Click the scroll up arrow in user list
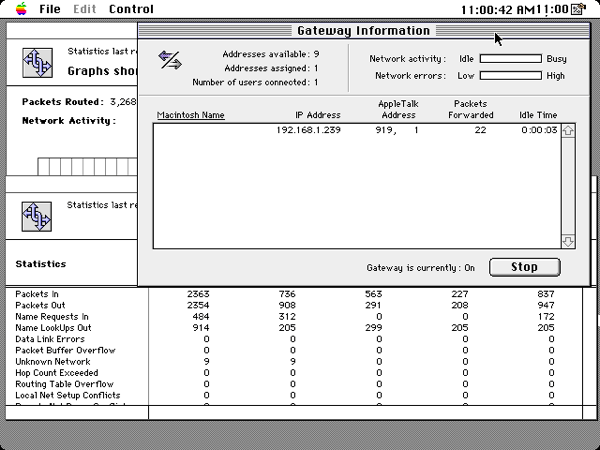This screenshot has height=450, width=600. [568, 130]
